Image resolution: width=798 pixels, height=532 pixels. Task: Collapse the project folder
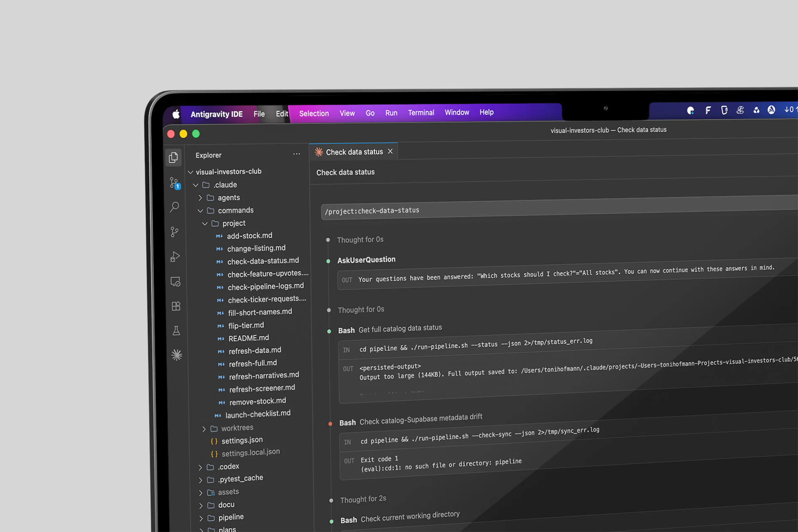coord(205,224)
